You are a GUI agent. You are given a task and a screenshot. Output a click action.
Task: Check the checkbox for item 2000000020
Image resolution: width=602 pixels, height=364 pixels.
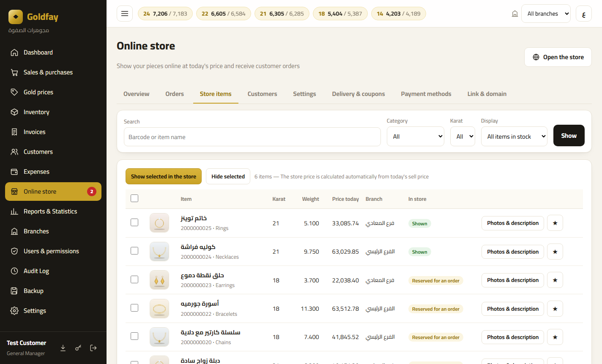(134, 336)
